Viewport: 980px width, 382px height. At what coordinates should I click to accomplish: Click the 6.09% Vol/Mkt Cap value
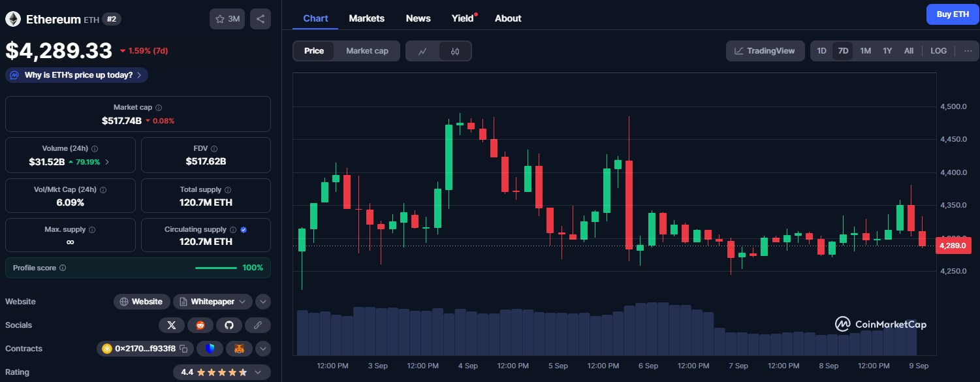pyautogui.click(x=70, y=202)
